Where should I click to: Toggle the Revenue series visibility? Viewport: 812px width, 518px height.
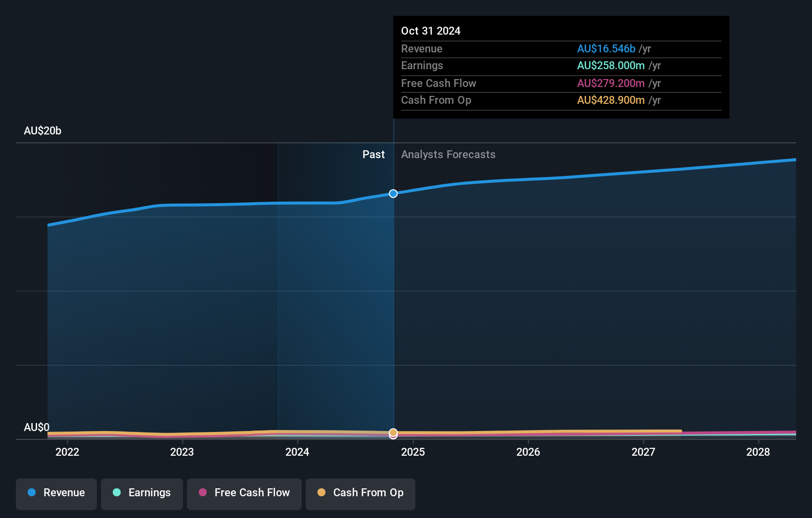tap(56, 493)
